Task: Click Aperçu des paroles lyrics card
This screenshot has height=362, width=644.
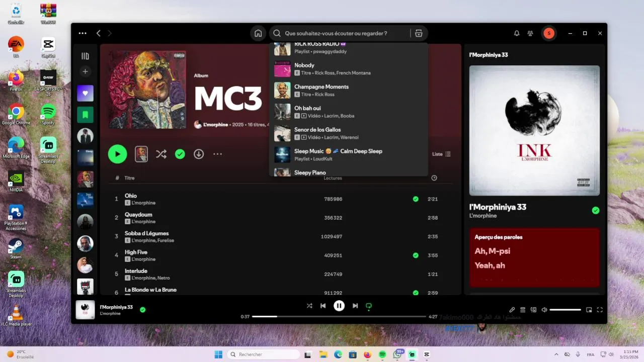Action: [534, 257]
